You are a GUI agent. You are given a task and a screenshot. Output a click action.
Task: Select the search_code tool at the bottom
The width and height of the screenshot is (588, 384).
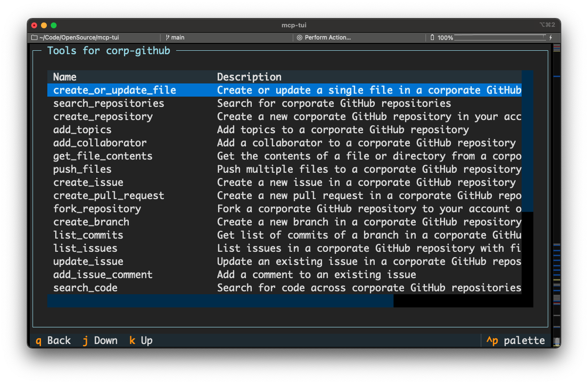85,288
